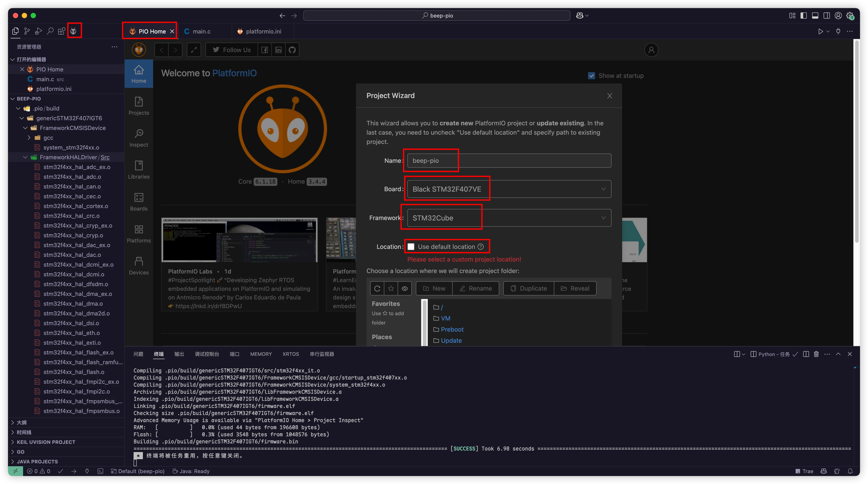Open the Extensions view icon

(62, 31)
